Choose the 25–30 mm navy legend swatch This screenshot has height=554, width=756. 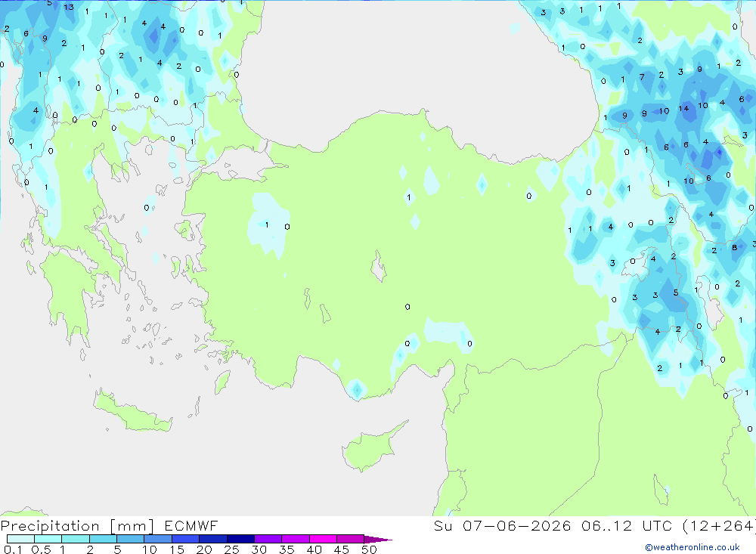click(240, 539)
